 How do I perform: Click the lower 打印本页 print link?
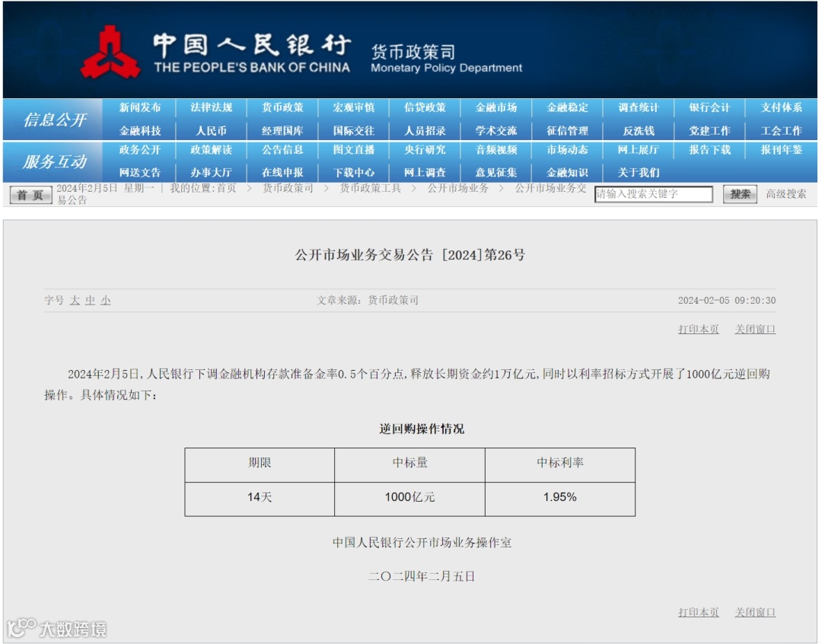click(x=698, y=613)
